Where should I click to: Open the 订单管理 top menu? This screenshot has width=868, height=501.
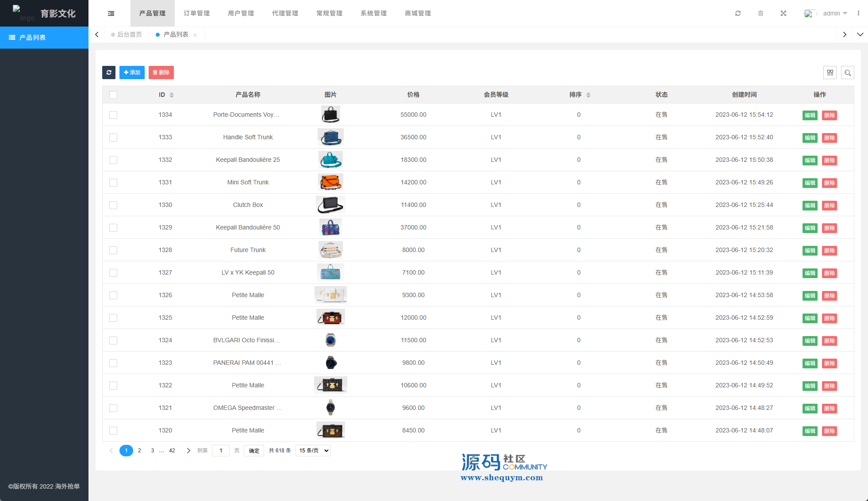[x=196, y=13]
